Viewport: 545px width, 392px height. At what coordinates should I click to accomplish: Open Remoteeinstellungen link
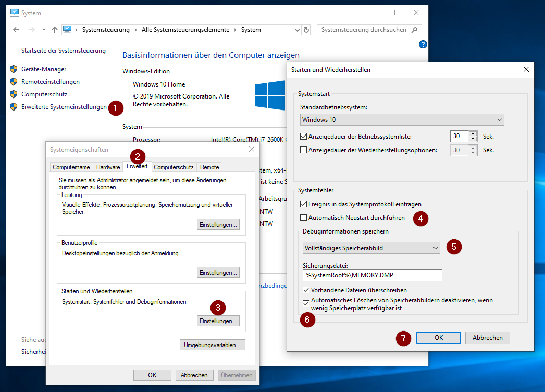click(51, 82)
